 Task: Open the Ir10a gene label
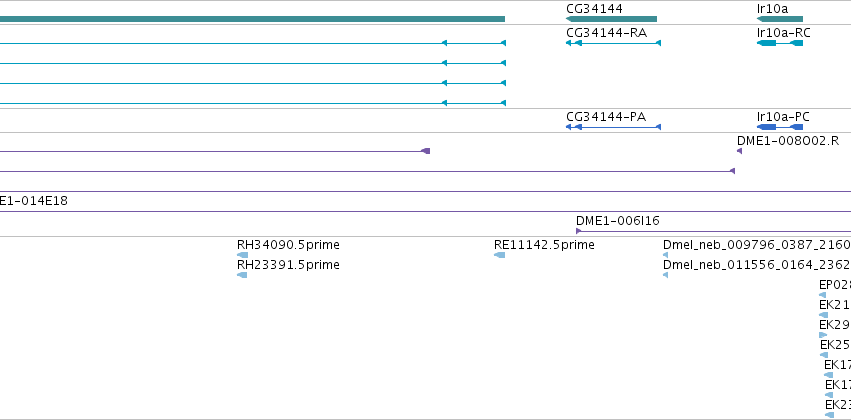pos(772,9)
